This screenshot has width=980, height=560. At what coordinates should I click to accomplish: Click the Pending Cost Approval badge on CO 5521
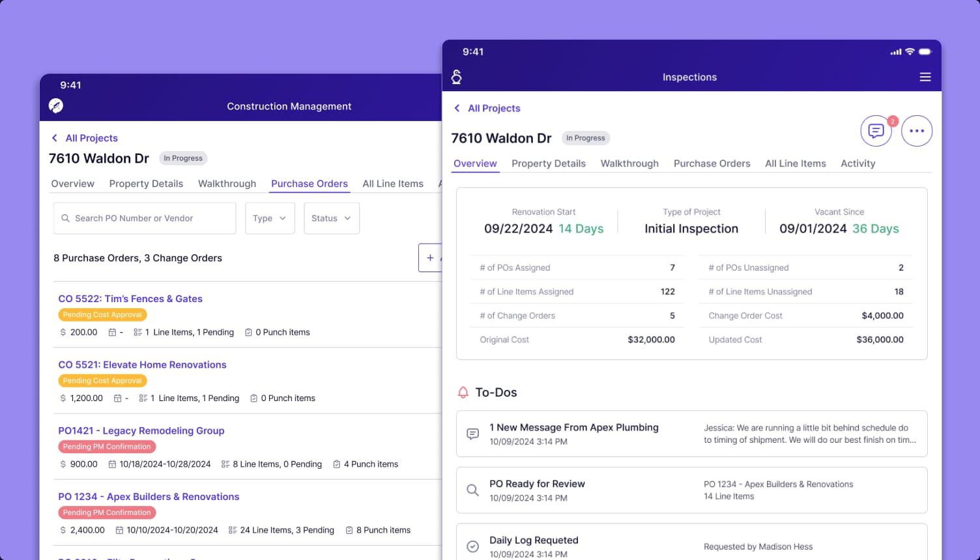point(102,380)
